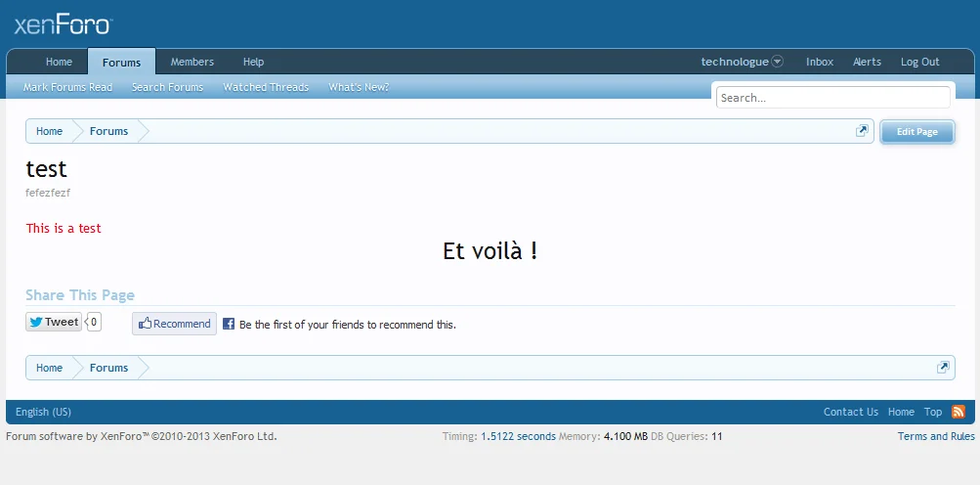Open Watched Threads link

[x=266, y=87]
